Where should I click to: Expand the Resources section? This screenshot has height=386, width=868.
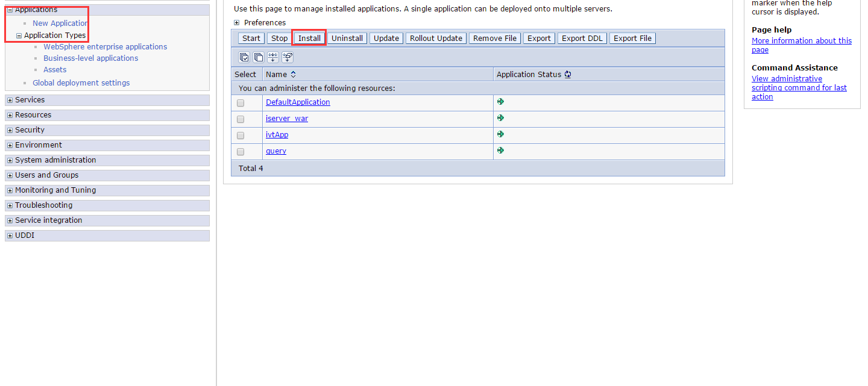coord(10,116)
